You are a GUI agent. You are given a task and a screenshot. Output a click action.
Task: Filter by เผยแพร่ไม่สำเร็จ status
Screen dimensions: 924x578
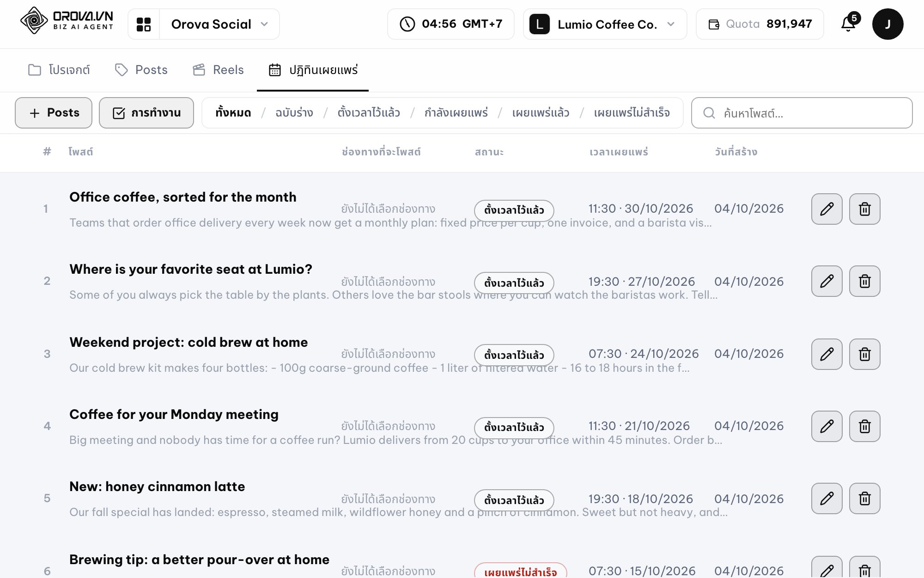click(x=632, y=113)
